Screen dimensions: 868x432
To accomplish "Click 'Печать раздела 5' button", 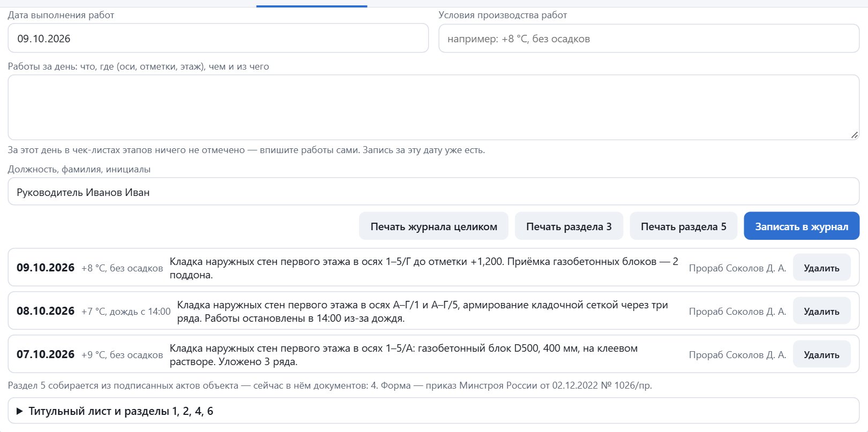I will point(683,226).
